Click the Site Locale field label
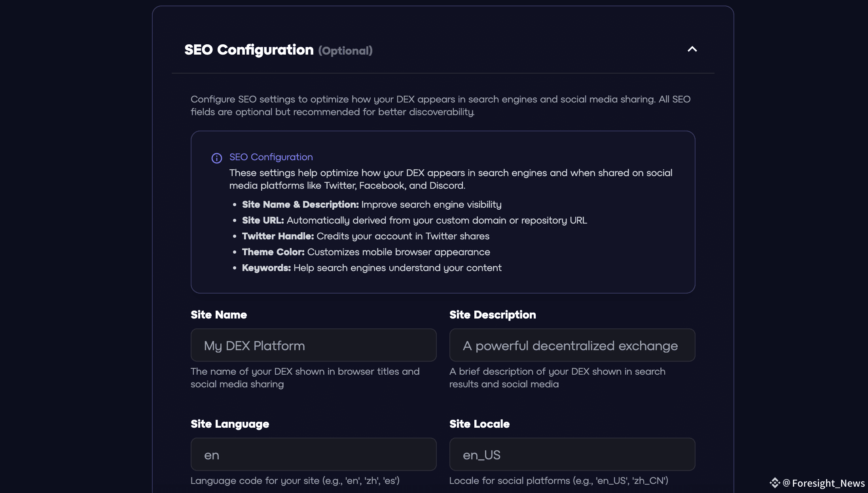Image resolution: width=868 pixels, height=493 pixels. (x=479, y=424)
